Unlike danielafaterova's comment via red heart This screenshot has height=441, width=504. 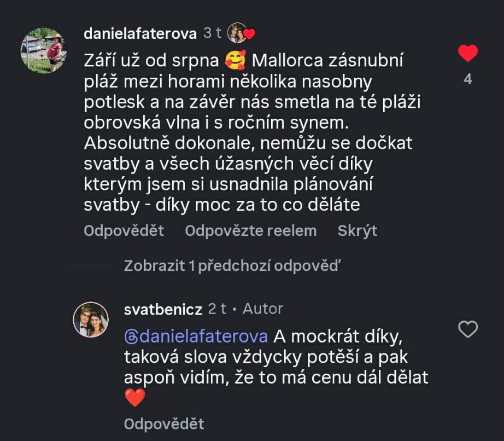click(467, 53)
